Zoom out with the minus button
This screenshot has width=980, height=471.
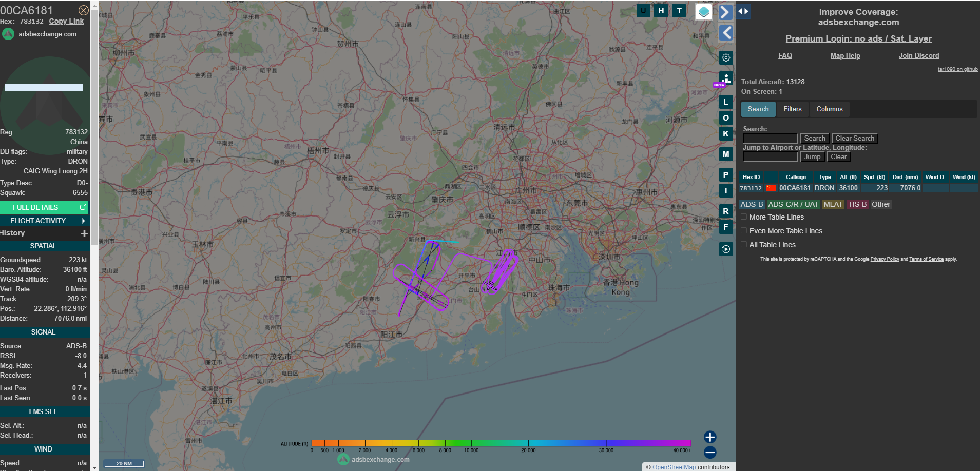(710, 453)
